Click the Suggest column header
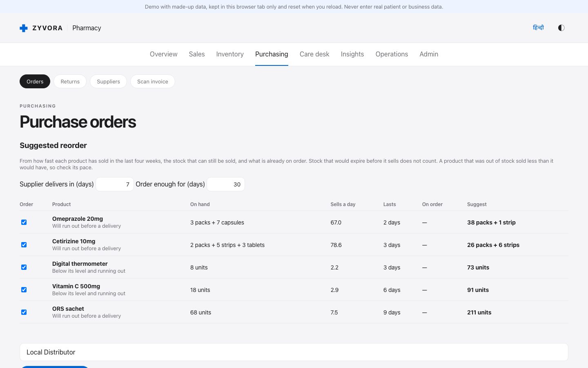The height and width of the screenshot is (368, 588). click(x=477, y=204)
